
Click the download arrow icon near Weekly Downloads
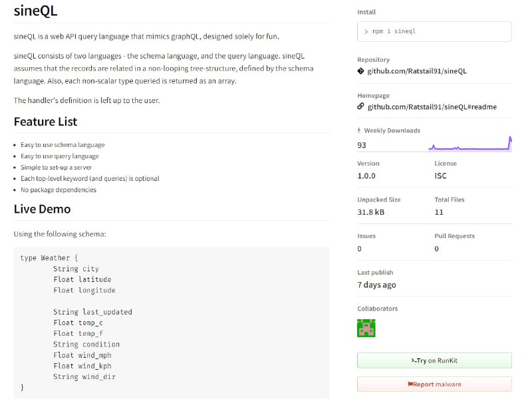pos(360,130)
